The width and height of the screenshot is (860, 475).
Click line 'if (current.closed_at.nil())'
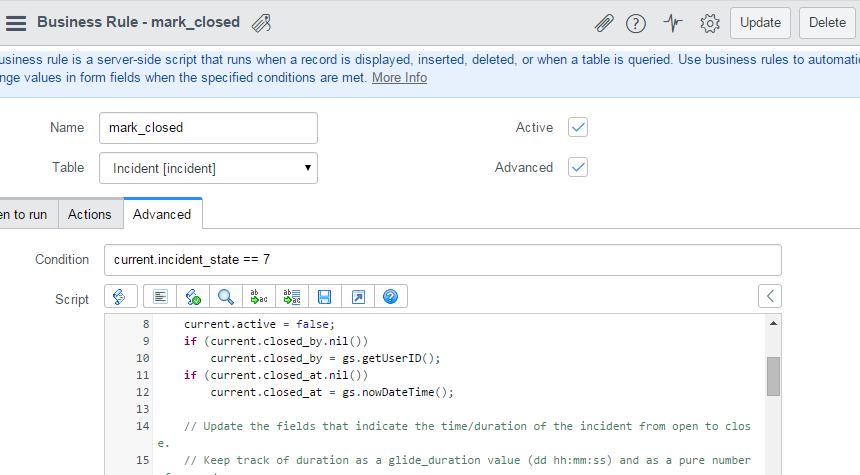276,375
